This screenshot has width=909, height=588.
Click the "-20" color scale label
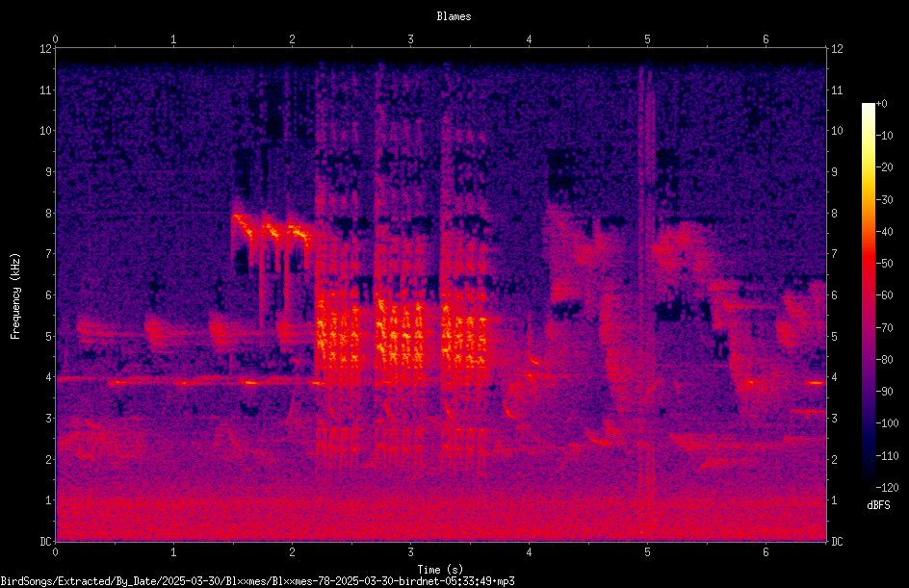[x=884, y=167]
